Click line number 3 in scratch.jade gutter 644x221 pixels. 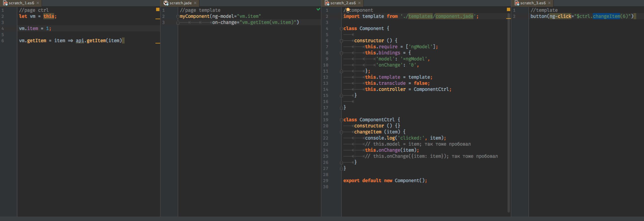[164, 22]
